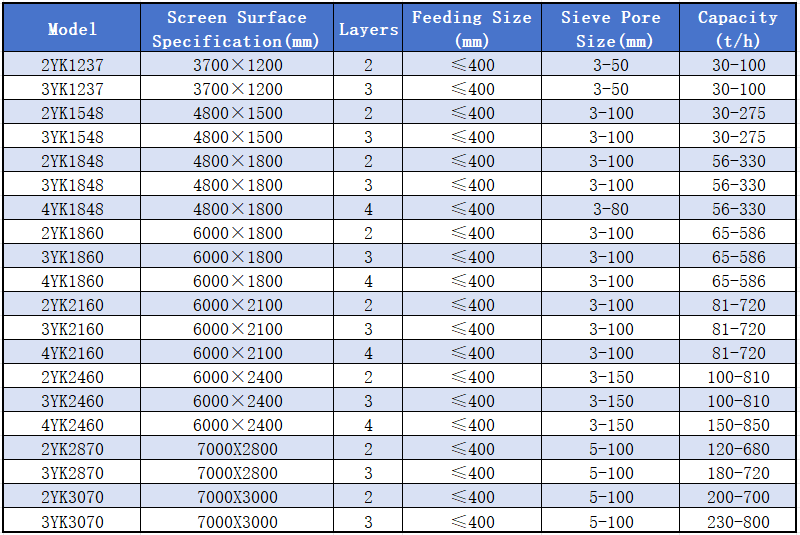The image size is (800, 535).
Task: Select the 2YK2870 model cell
Action: pyautogui.click(x=72, y=449)
